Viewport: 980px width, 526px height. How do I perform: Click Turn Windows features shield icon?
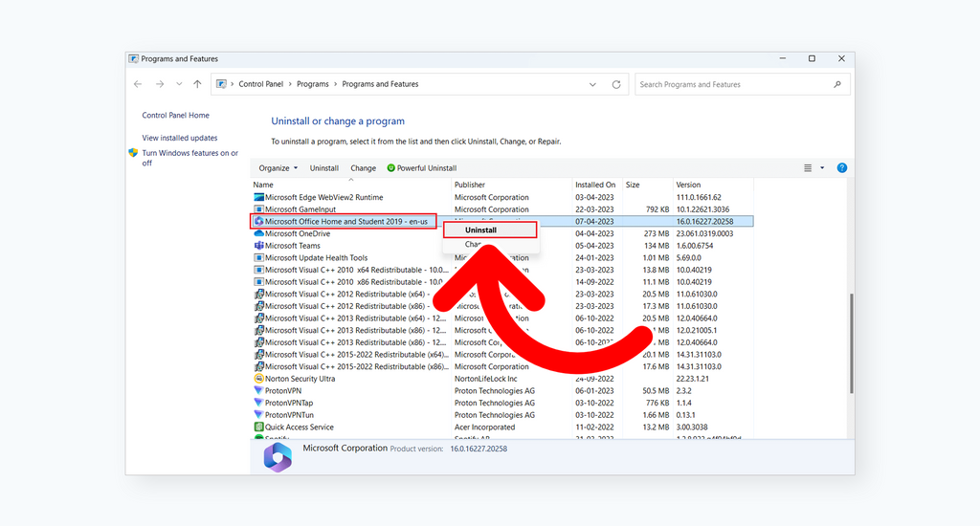133,153
